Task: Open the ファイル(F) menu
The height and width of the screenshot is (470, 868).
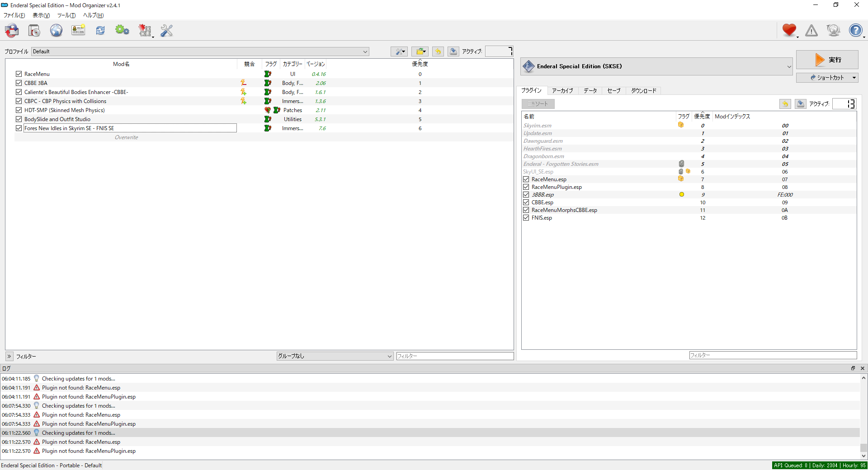Action: [14, 15]
